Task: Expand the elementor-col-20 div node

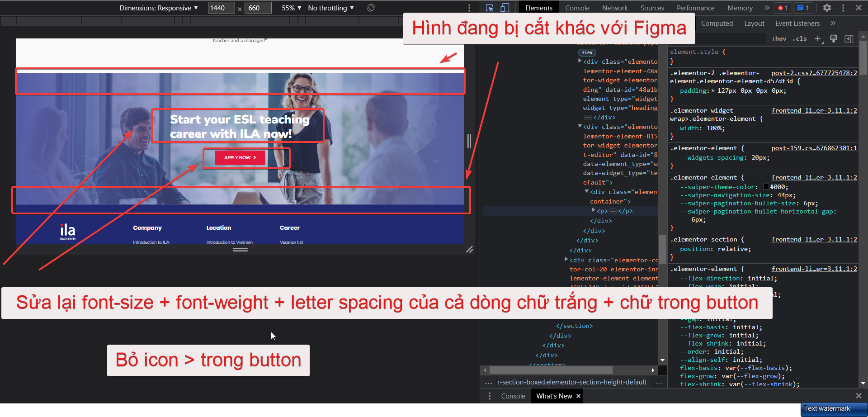Action: [566, 260]
